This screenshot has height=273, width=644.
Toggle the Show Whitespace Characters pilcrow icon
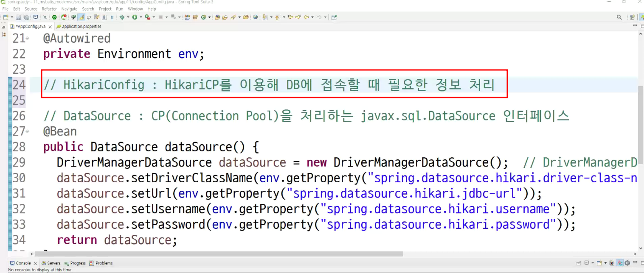[112, 17]
